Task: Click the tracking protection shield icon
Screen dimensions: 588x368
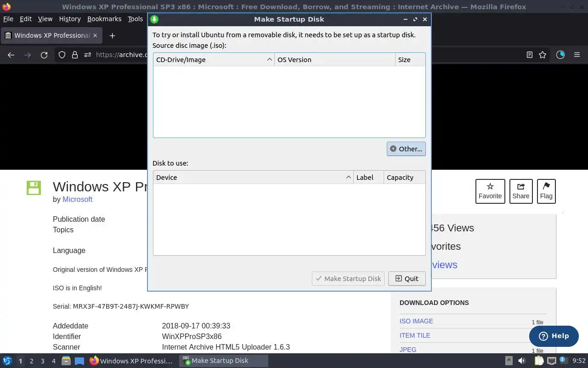Action: pyautogui.click(x=62, y=55)
